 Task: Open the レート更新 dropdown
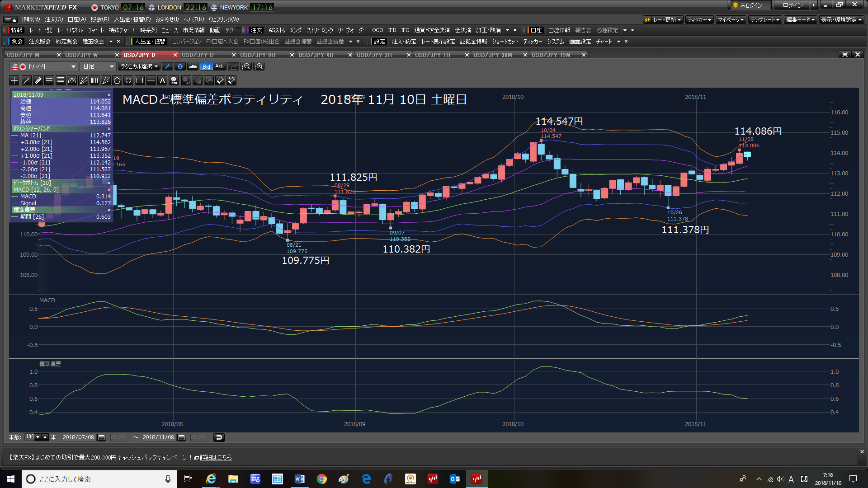663,19
